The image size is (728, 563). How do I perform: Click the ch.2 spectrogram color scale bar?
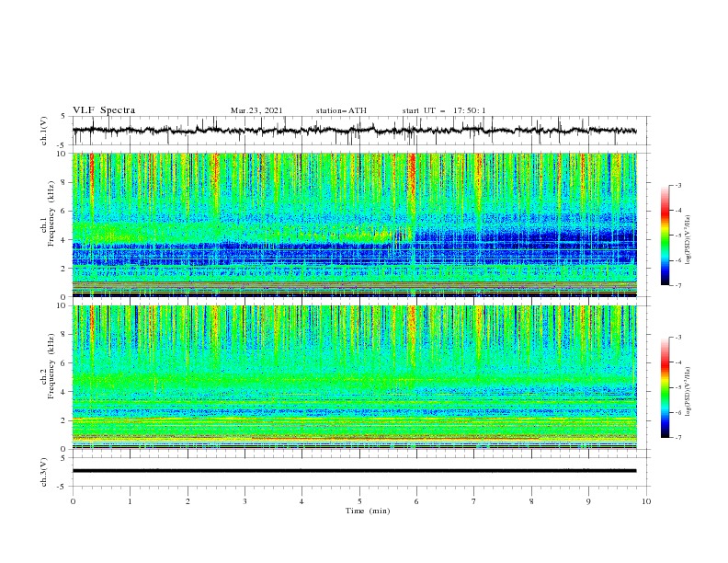point(665,387)
